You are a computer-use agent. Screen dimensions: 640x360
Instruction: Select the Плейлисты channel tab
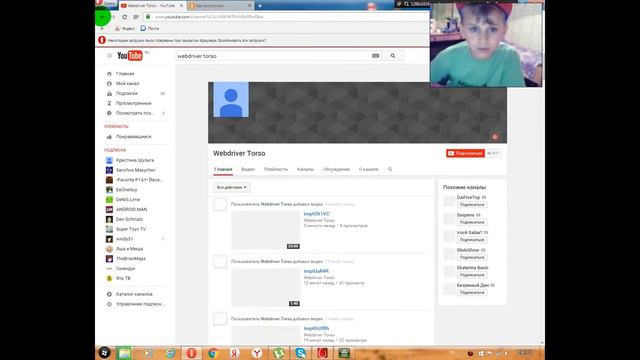click(276, 169)
